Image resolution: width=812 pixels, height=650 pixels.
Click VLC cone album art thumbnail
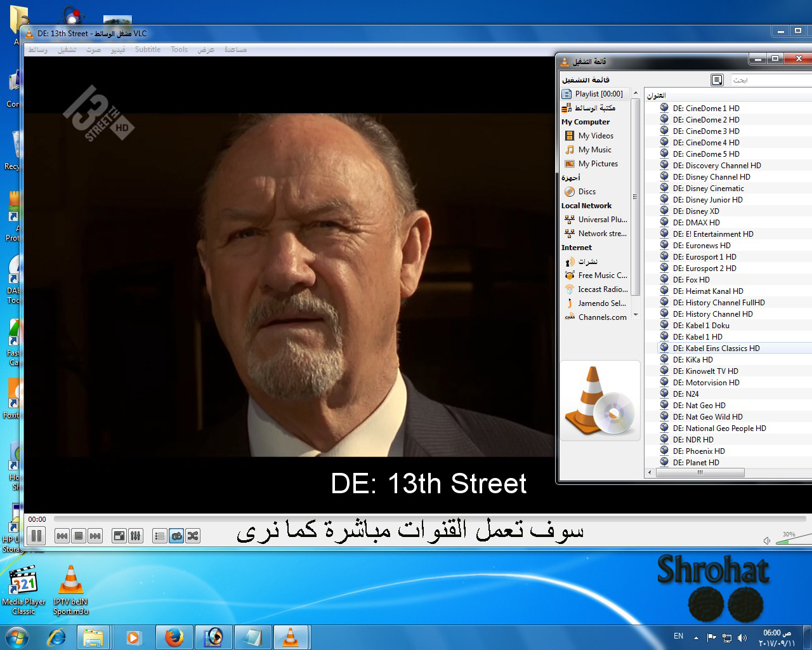pyautogui.click(x=600, y=401)
